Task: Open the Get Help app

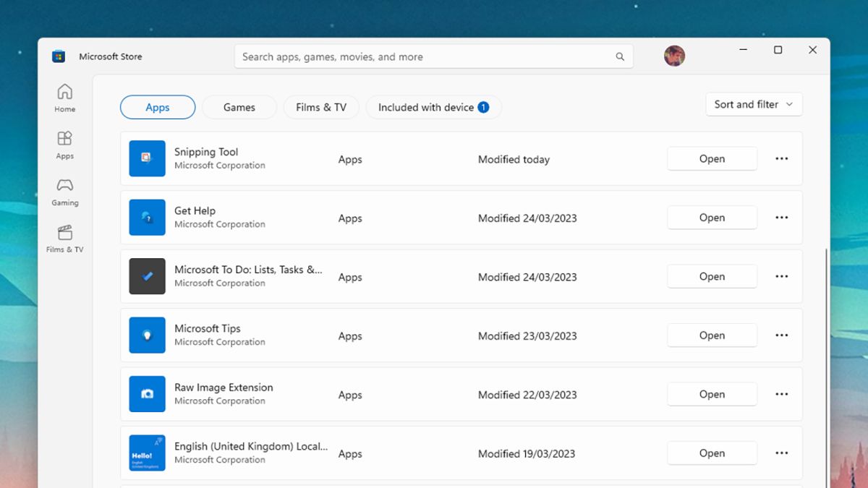Action: [x=712, y=218]
